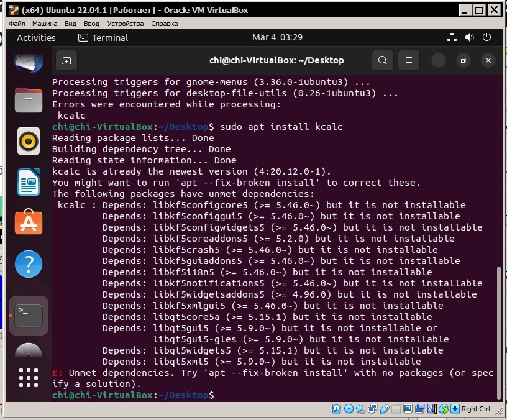This screenshot has width=507, height=420.
Task: Click the terminal title chi@chi-VirtualBox: ~/Desktop
Action: click(276, 60)
